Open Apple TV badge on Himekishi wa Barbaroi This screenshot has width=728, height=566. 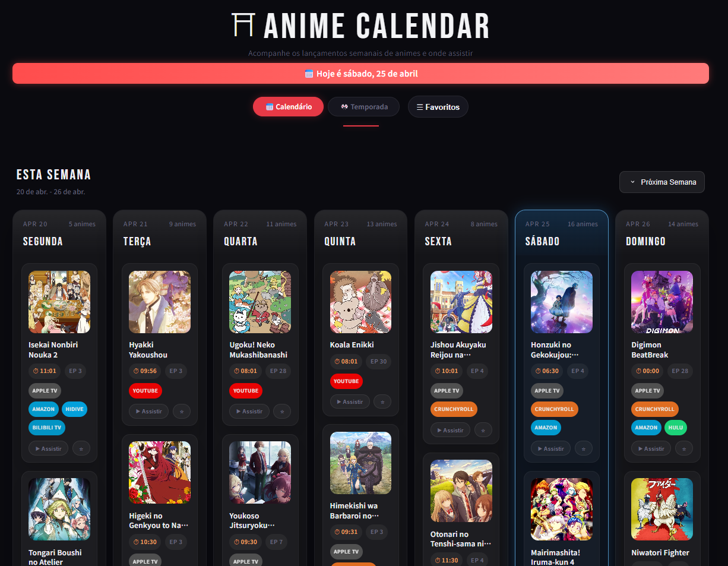pyautogui.click(x=346, y=552)
